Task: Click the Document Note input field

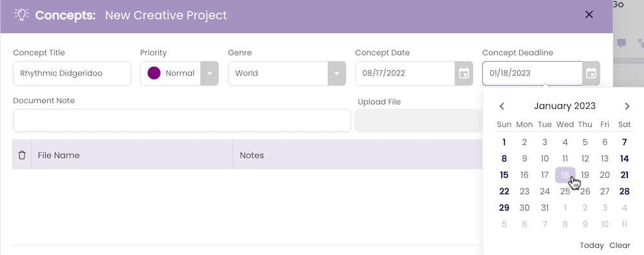Action: point(182,120)
